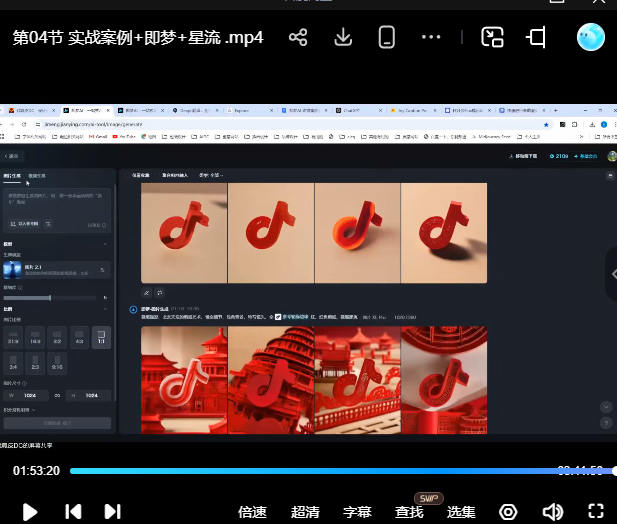Skip to the previous video
This screenshot has width=617, height=524.
click(x=73, y=511)
